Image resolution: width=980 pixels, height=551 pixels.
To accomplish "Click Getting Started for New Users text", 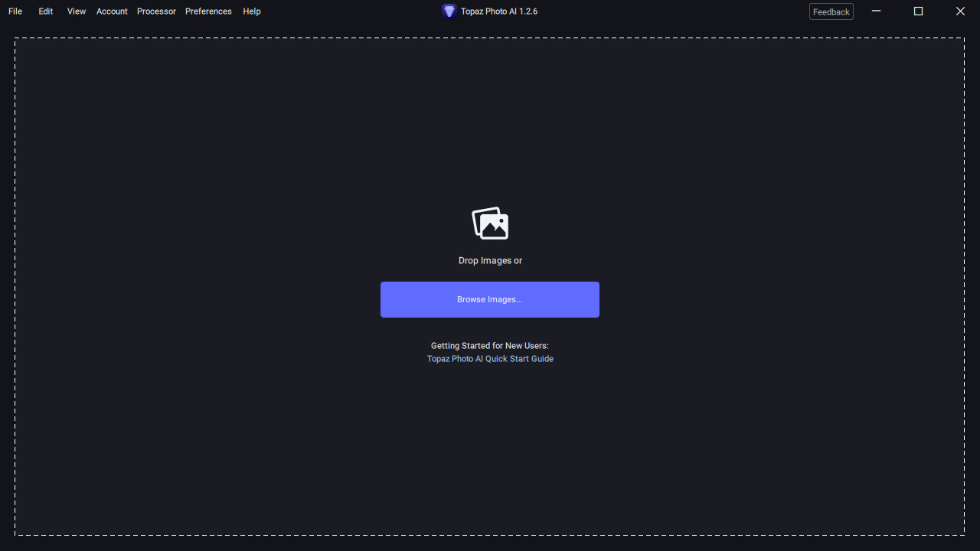I will click(x=490, y=345).
